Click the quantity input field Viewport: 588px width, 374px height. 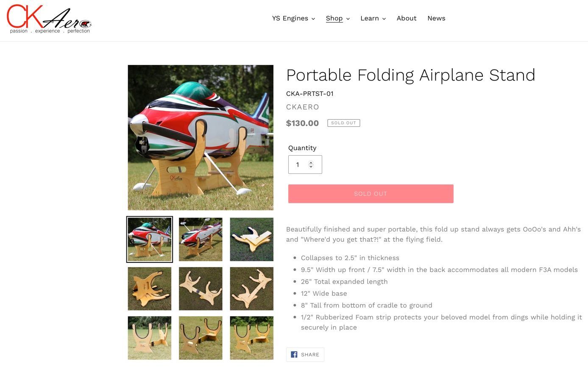tap(298, 165)
